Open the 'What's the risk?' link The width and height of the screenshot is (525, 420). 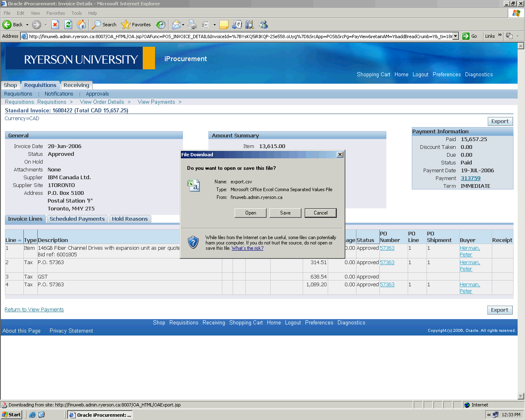[247, 248]
